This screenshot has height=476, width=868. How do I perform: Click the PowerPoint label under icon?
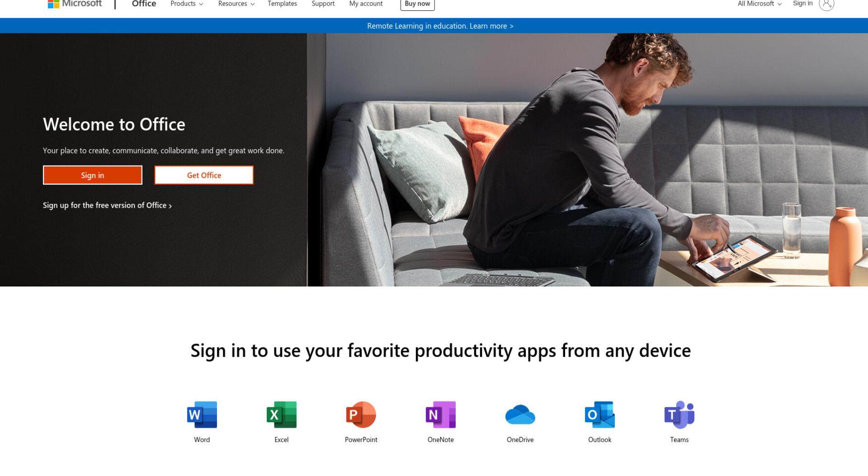click(361, 440)
